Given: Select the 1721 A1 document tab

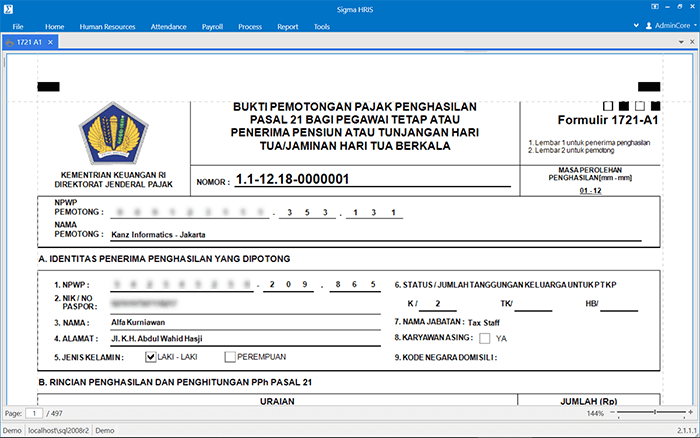Looking at the screenshot, I should pyautogui.click(x=29, y=42).
